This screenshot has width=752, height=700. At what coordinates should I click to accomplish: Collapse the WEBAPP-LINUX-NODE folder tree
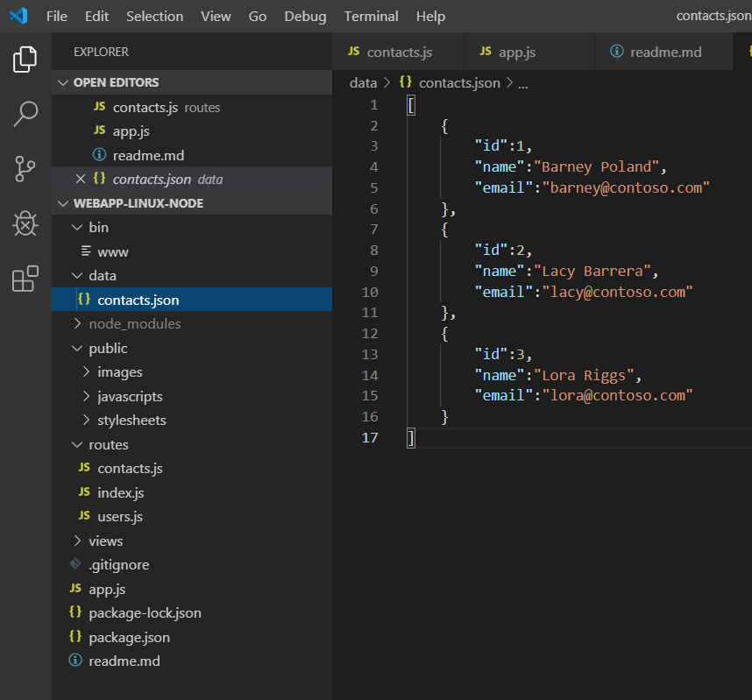[65, 202]
